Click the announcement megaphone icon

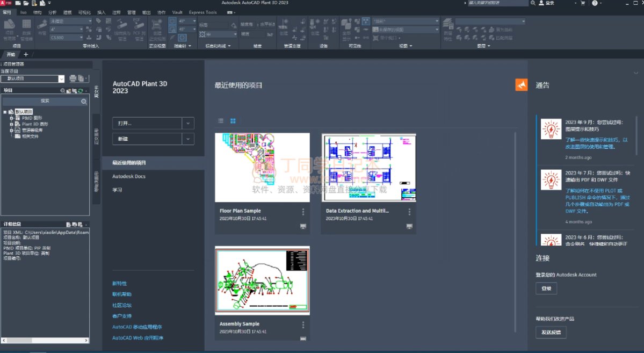click(521, 85)
